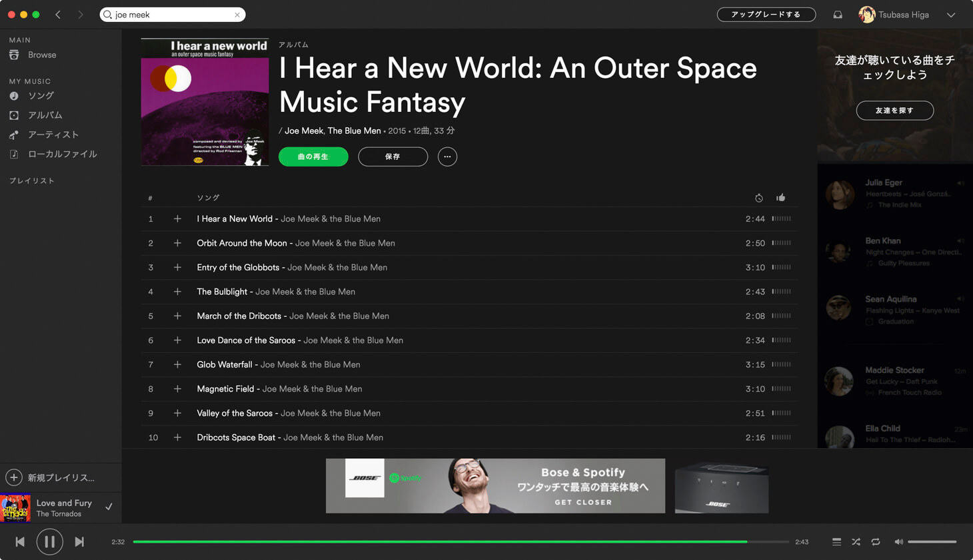Pause the current playback
The image size is (973, 560).
pyautogui.click(x=49, y=542)
